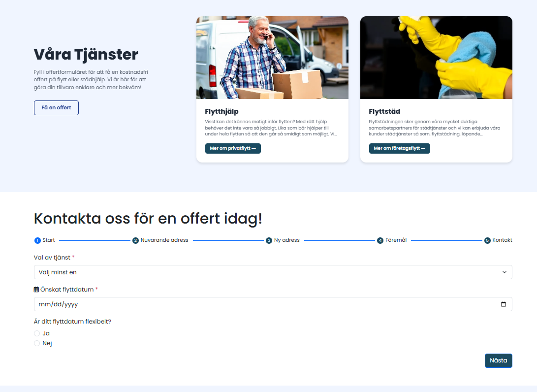Go to the Ny adress step label
The width and height of the screenshot is (537, 392).
click(x=286, y=240)
